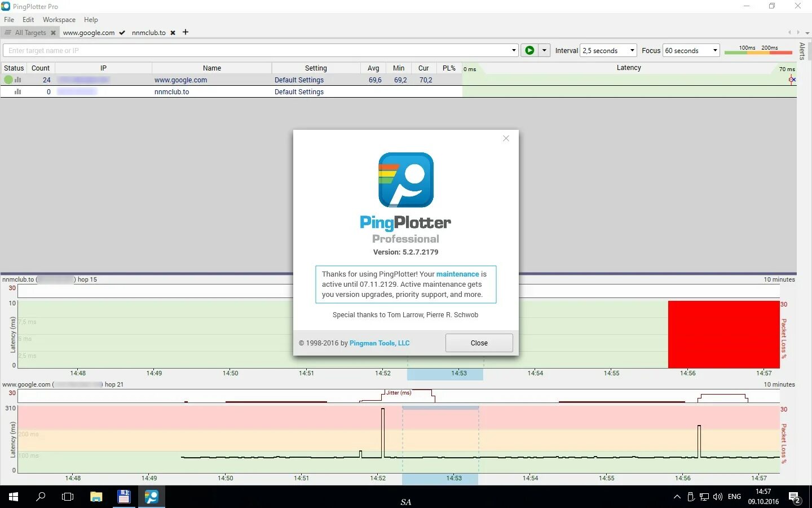Click the 100ms 200ms latency color scale

point(757,50)
